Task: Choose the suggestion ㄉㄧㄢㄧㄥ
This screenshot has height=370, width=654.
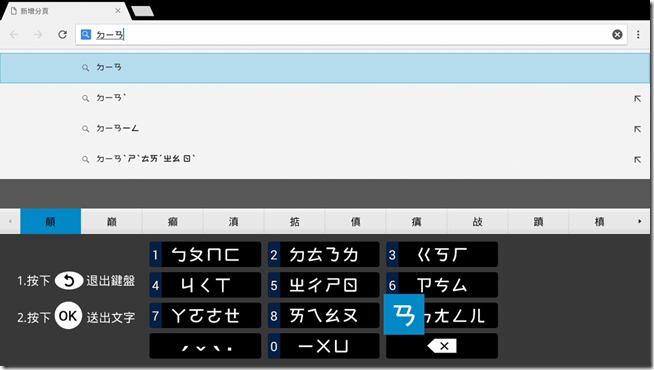Action: (325, 128)
